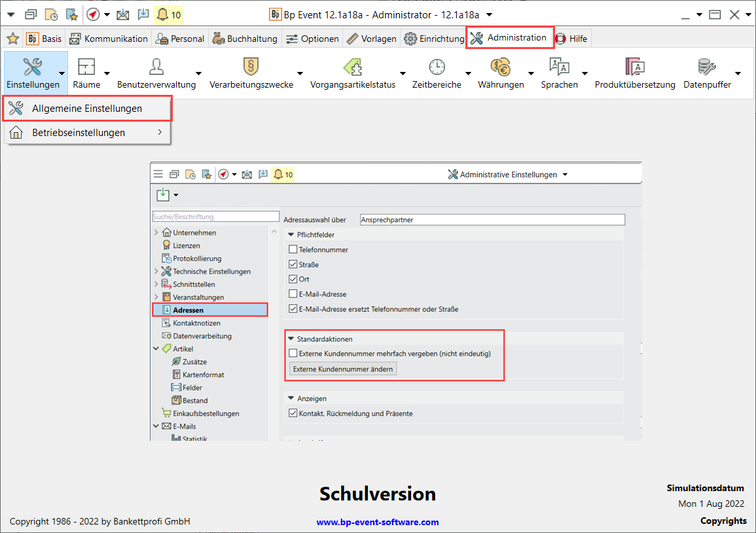Open Benutzerverwaltung user icon

(x=156, y=67)
